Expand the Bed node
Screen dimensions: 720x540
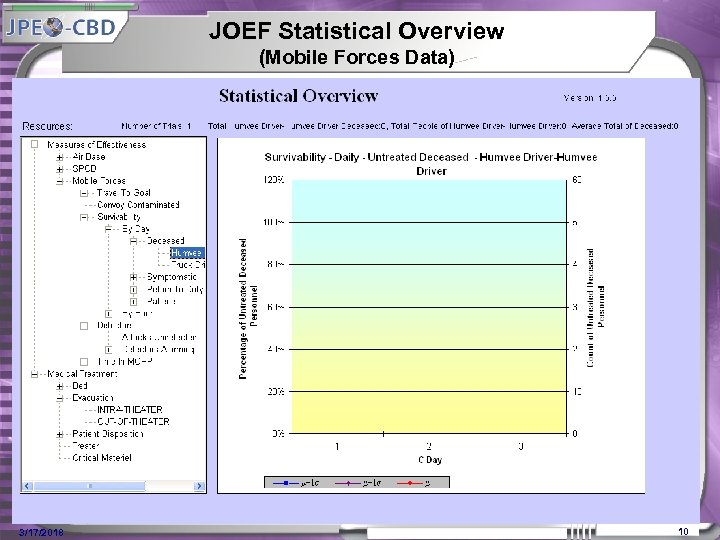[60, 386]
